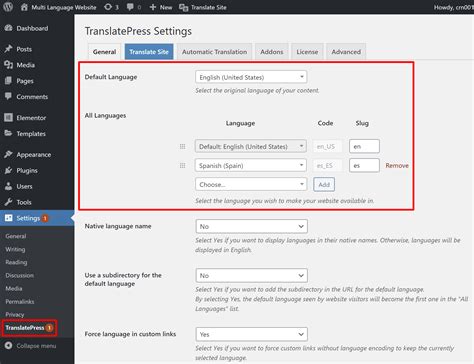Open the Discussion settings submenu item
474x364 pixels.
(x=19, y=275)
